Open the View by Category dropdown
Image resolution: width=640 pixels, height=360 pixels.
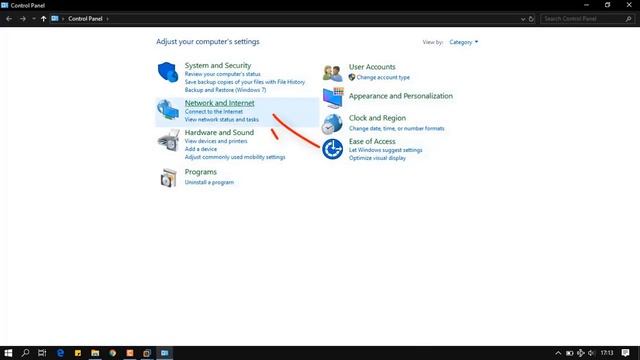pyautogui.click(x=464, y=42)
